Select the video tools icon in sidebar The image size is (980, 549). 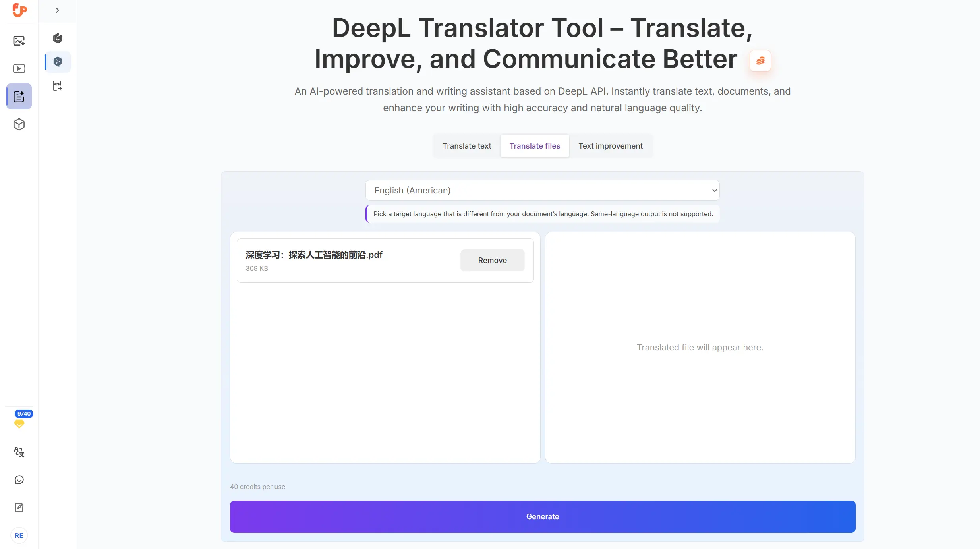pyautogui.click(x=19, y=68)
